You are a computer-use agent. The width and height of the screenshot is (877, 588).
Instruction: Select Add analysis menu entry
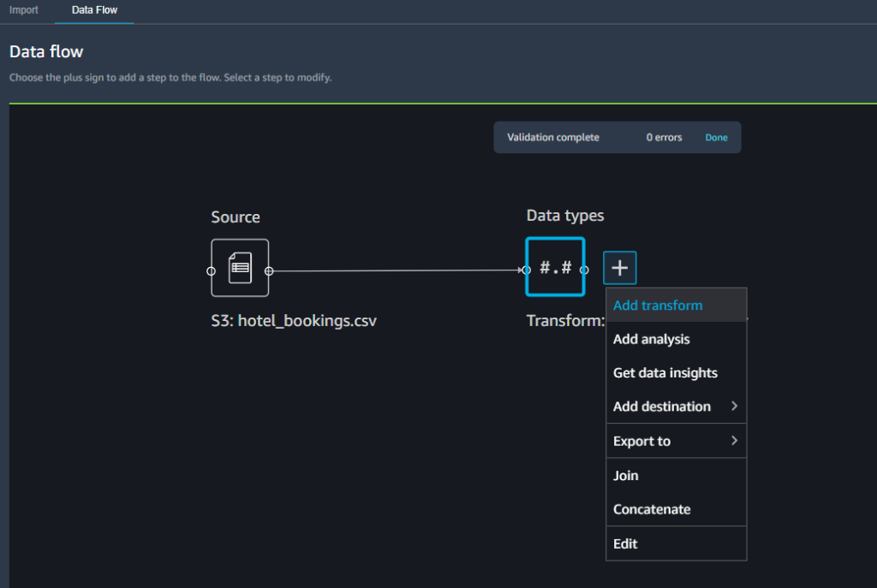click(651, 339)
